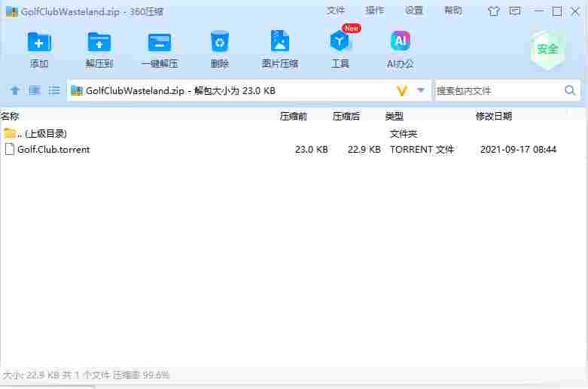Image resolution: width=588 pixels, height=389 pixels.
Task: Click the Golf.Club.torrent file icon
Action: click(x=10, y=149)
